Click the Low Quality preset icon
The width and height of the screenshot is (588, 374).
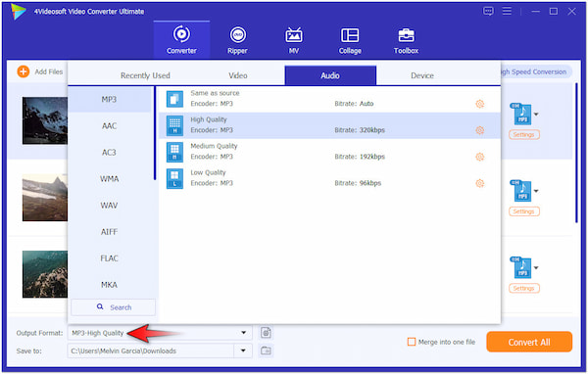coord(174,178)
